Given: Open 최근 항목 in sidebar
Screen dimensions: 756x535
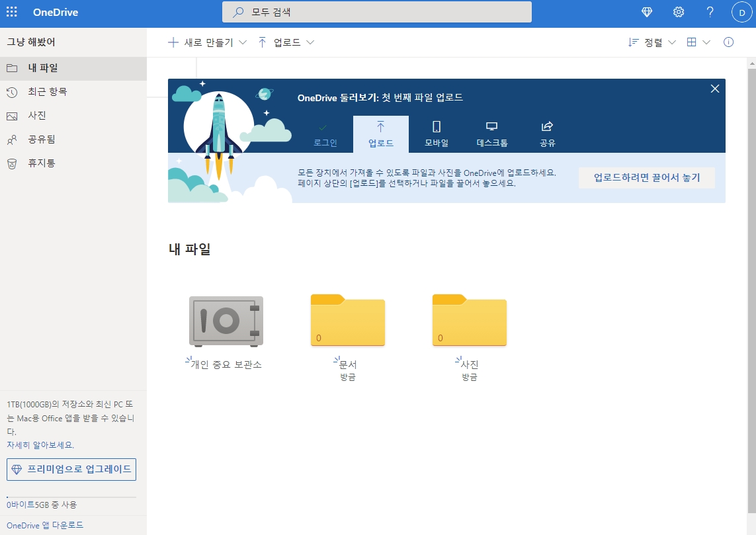Looking at the screenshot, I should tap(73, 92).
